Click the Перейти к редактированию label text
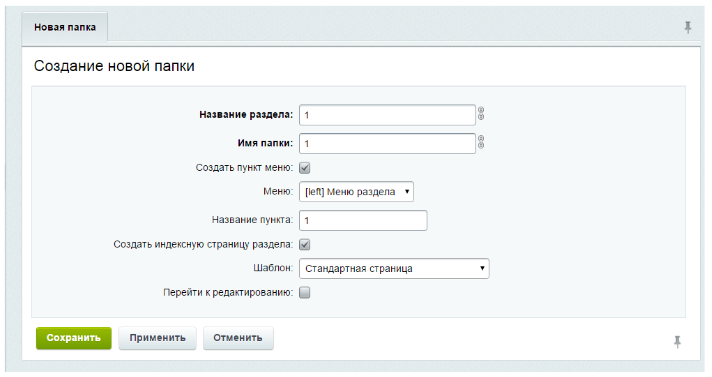The height and width of the screenshot is (377, 712). tap(228, 293)
